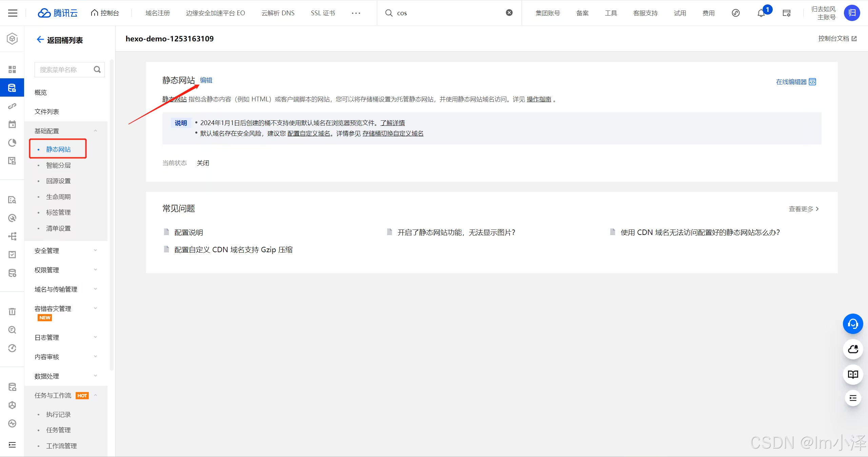Expand the left rail with bottom toggle icon
This screenshot has width=868, height=457.
pyautogui.click(x=12, y=445)
